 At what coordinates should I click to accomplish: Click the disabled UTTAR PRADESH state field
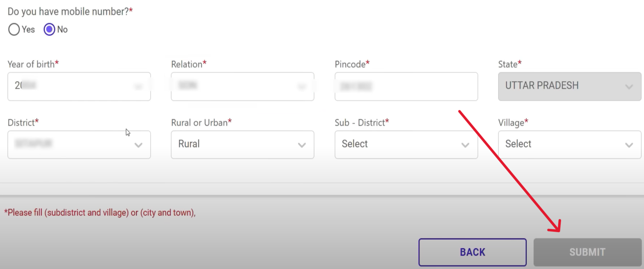coord(569,87)
